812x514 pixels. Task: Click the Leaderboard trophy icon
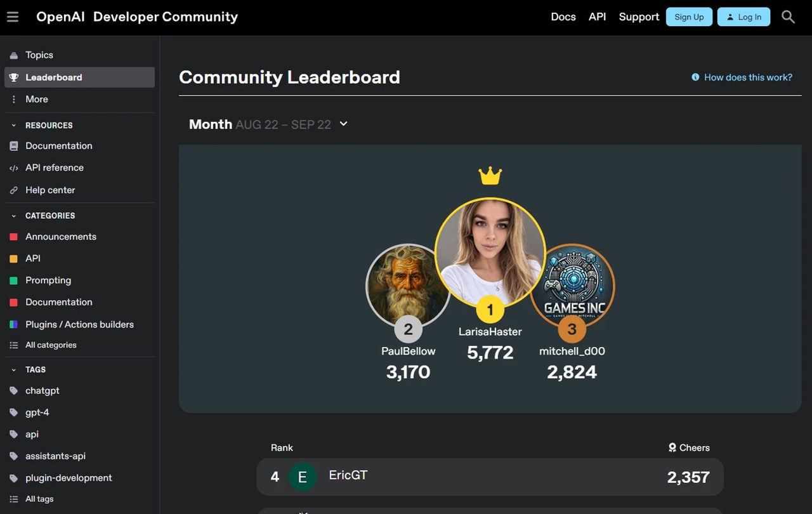pyautogui.click(x=14, y=77)
